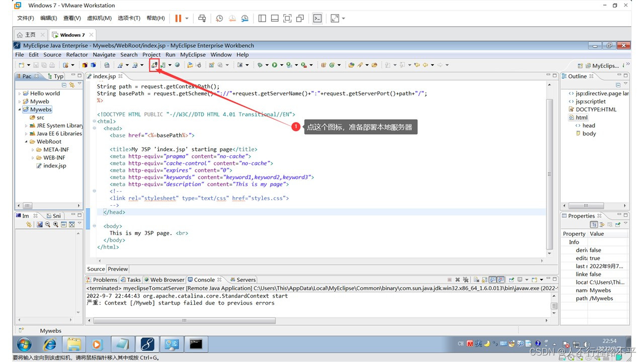
Task: Click the Remove Launch X icon in Console
Action: [x=457, y=280]
